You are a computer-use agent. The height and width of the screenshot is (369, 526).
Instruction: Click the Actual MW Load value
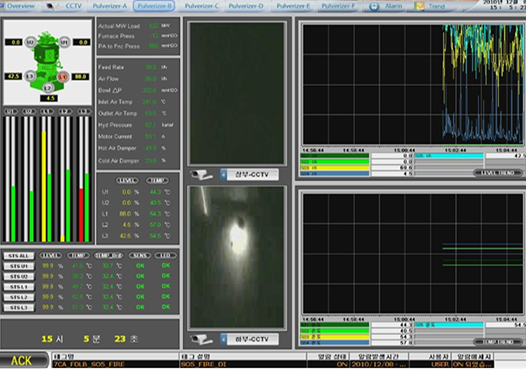click(x=153, y=26)
